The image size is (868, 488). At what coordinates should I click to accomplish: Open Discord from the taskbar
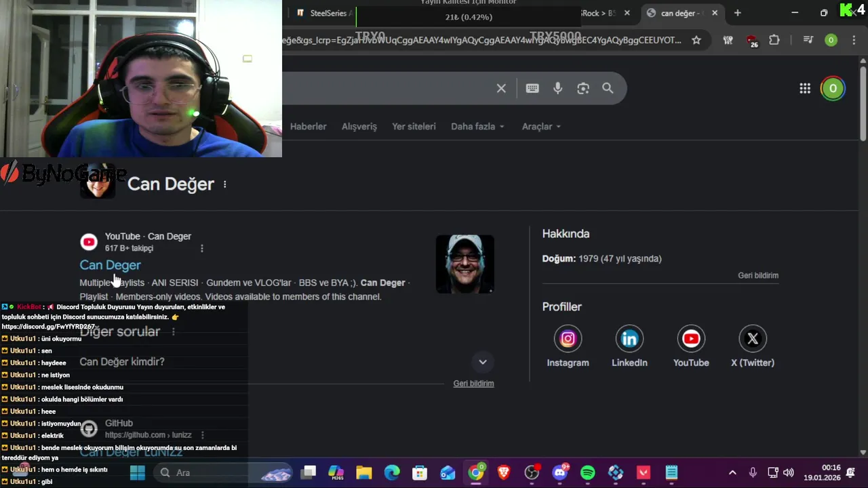[560, 472]
